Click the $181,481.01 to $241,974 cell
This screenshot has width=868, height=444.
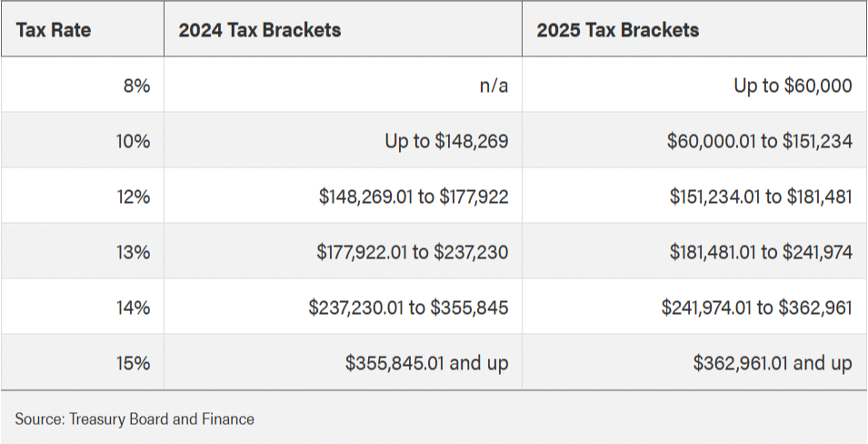click(x=761, y=252)
